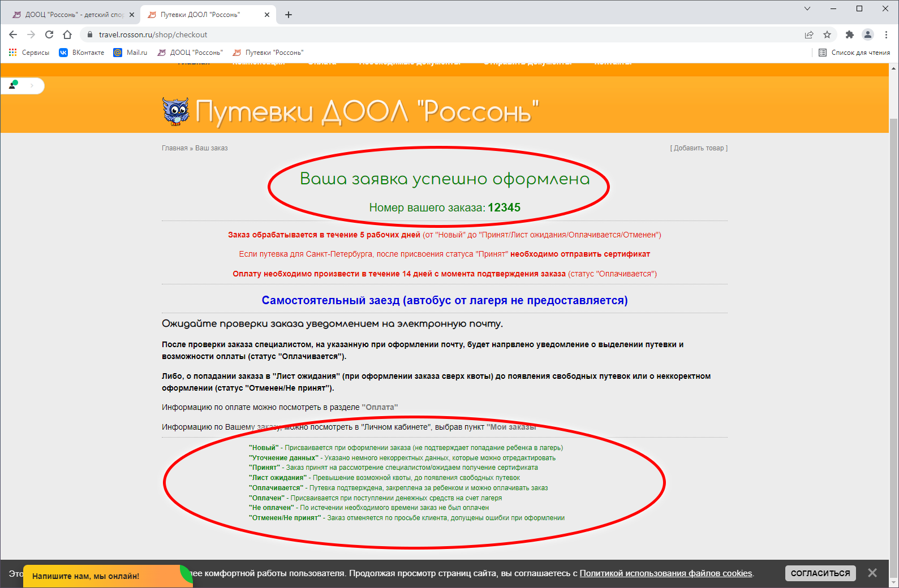Viewport: 899px width, 588px height.
Task: Select the Путевки ДООЛ "Россонь" tab
Action: (x=208, y=15)
